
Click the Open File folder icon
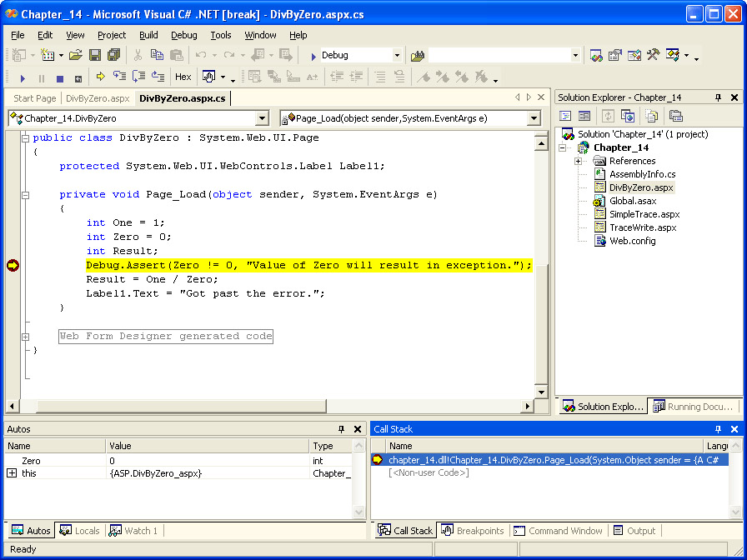coord(75,55)
